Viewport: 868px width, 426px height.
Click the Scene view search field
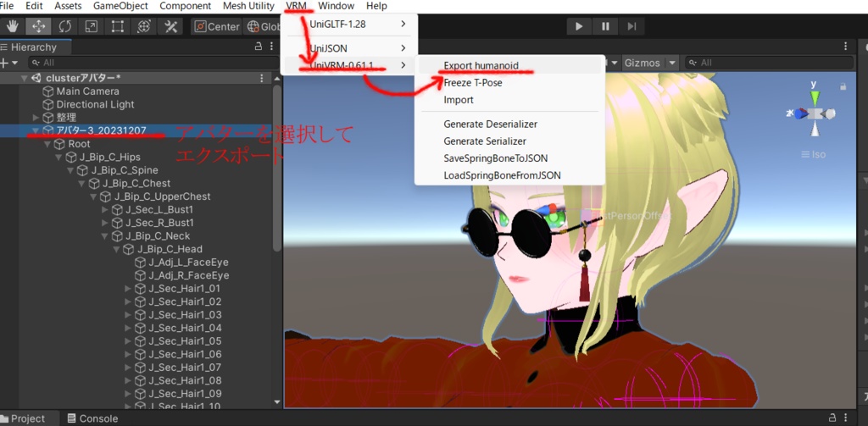tap(769, 63)
